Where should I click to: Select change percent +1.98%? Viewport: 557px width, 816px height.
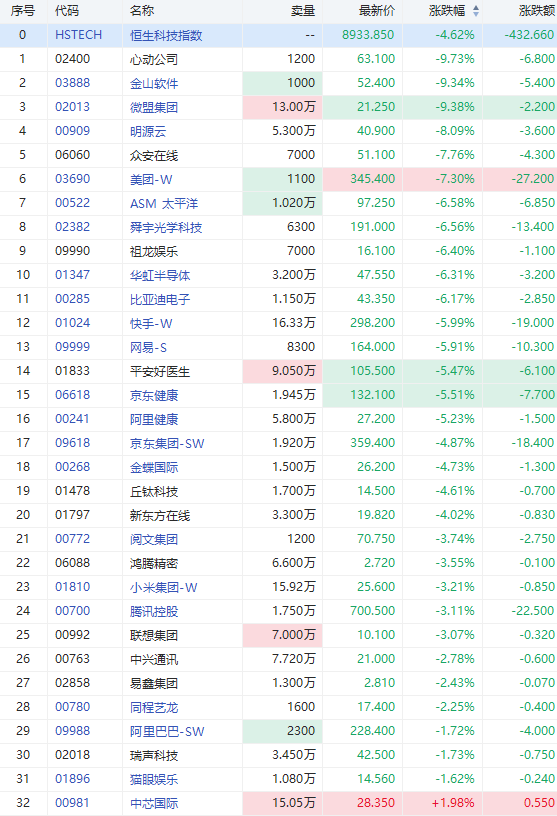coord(453,802)
